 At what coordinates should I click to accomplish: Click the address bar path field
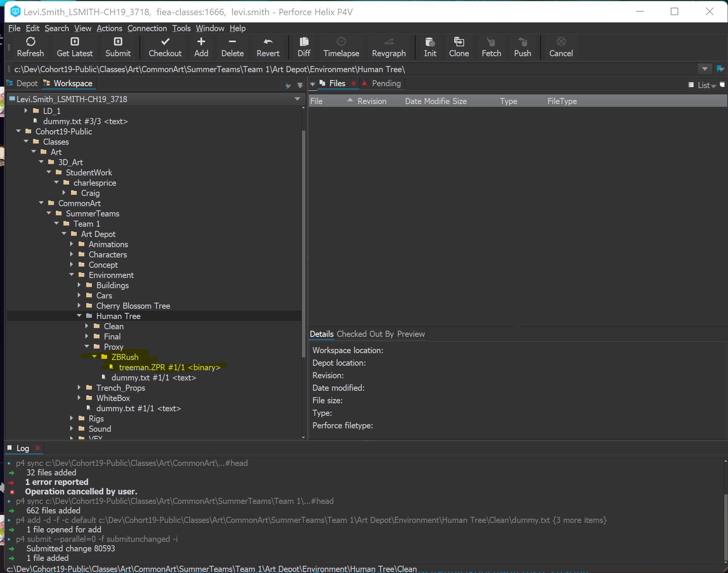click(x=355, y=69)
